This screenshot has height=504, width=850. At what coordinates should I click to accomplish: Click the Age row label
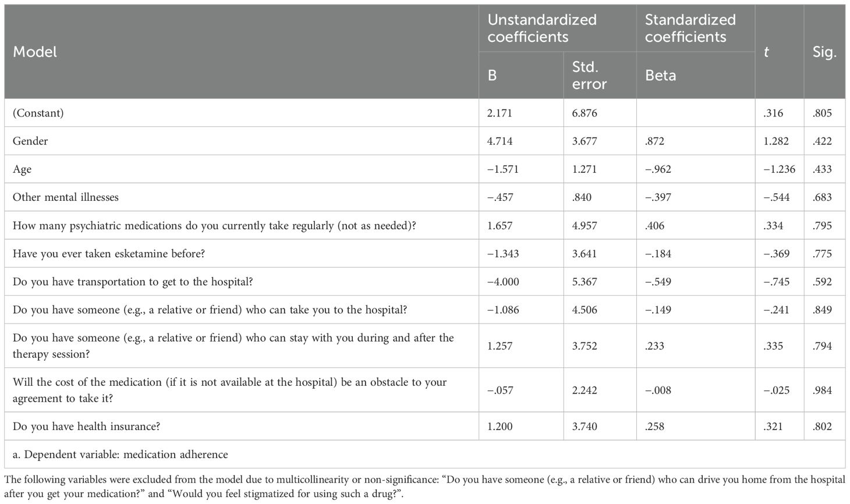tap(22, 169)
